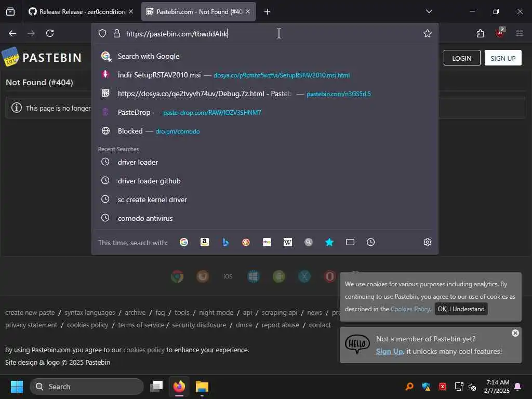Pick recent search 'sc create kernel driver'
532x399 pixels.
[264, 199]
